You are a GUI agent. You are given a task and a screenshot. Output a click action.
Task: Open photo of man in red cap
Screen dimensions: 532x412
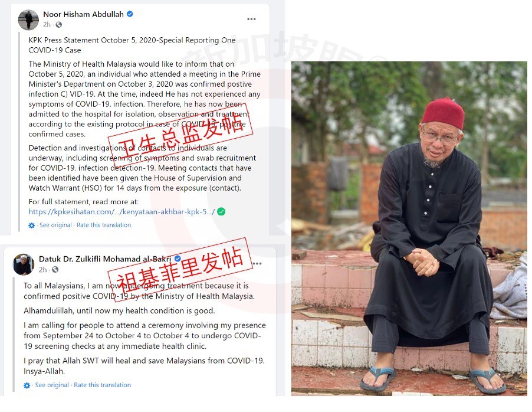point(409,228)
